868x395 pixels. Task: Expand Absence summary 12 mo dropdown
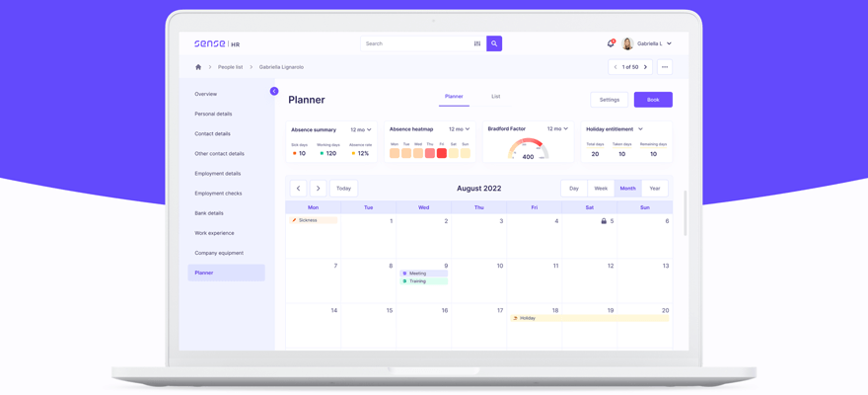click(x=361, y=129)
